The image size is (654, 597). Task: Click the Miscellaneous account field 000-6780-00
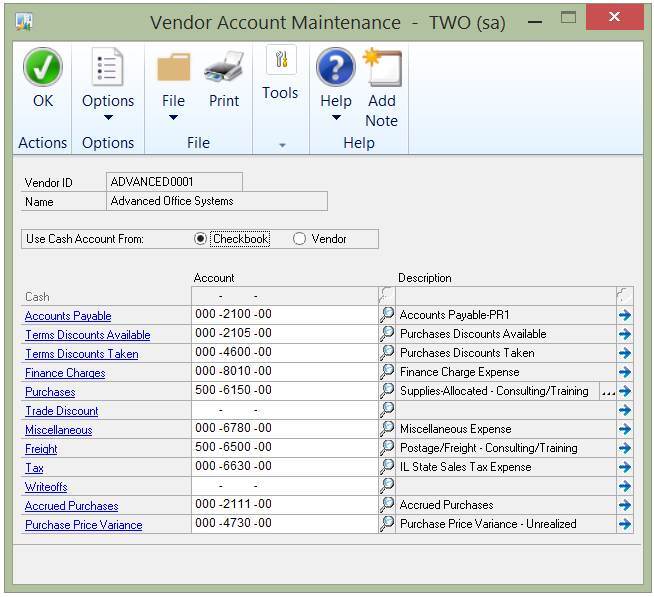tap(285, 428)
